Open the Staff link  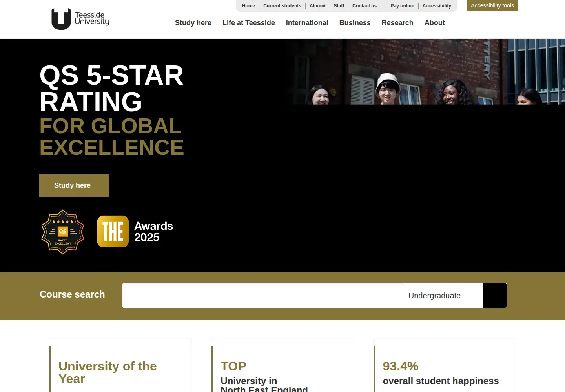[x=339, y=6]
